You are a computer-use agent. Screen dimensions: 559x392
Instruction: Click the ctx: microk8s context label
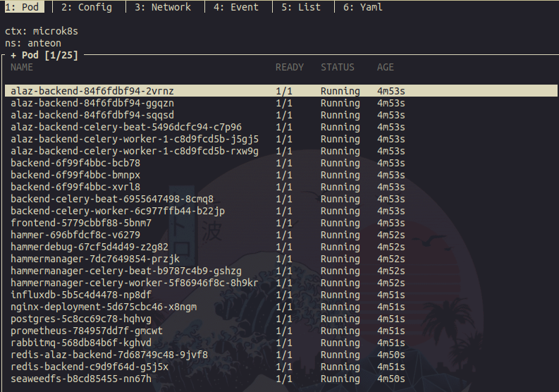(x=42, y=31)
